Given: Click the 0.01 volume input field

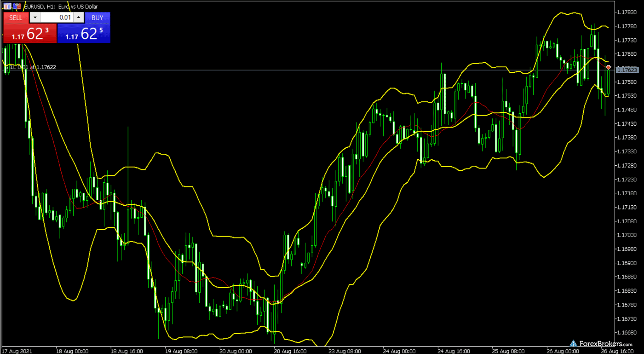Looking at the screenshot, I should (x=57, y=17).
